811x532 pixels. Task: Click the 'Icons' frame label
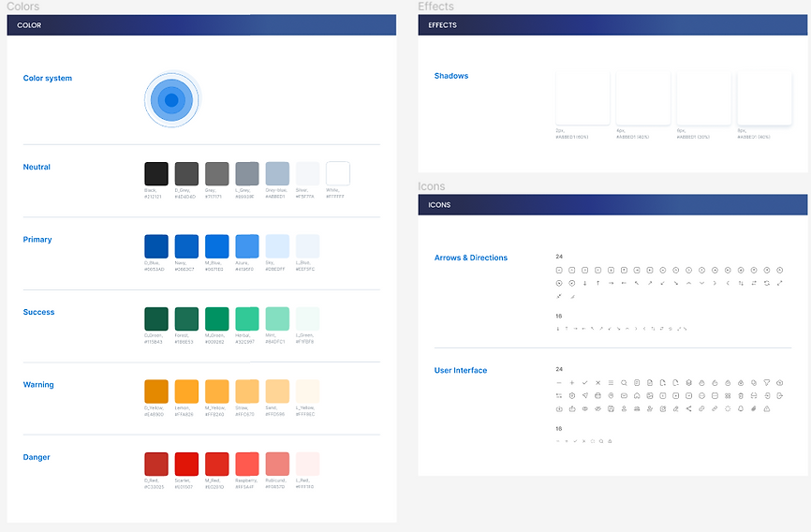(x=432, y=186)
